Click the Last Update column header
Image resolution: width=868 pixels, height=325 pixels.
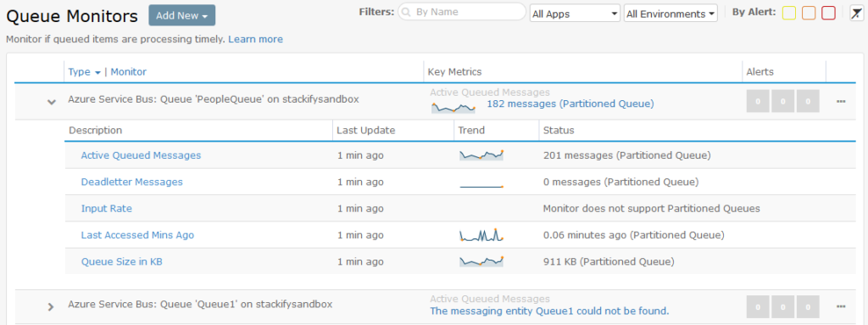point(366,131)
